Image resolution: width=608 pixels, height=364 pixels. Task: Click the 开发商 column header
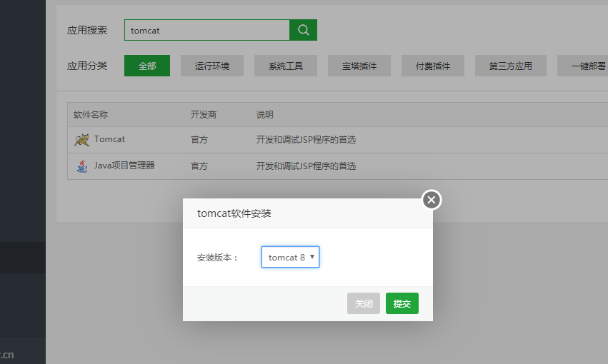pos(203,115)
